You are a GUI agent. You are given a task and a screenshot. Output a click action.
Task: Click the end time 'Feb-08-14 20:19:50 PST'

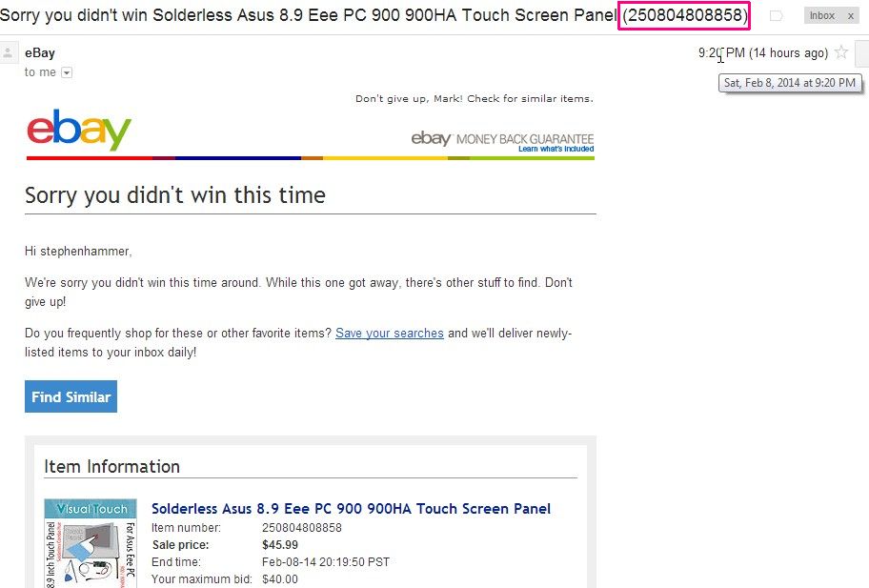(326, 562)
